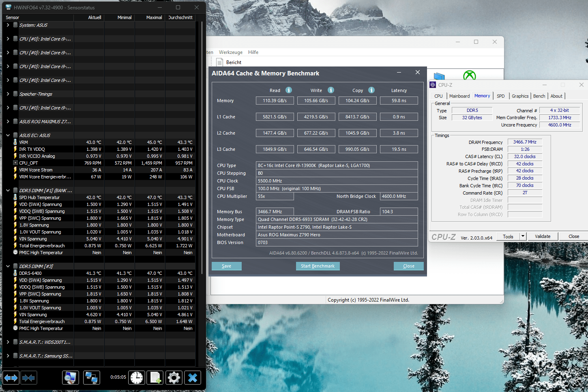
Task: Open the CPU-Z Tools dropdown arrow
Action: click(523, 236)
